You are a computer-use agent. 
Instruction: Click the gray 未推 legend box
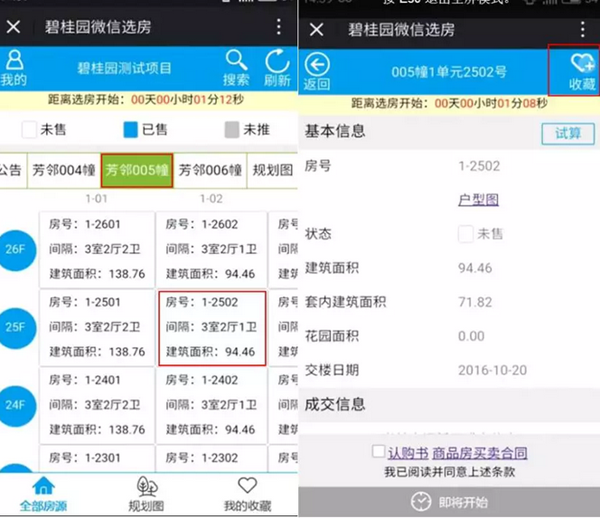(232, 129)
